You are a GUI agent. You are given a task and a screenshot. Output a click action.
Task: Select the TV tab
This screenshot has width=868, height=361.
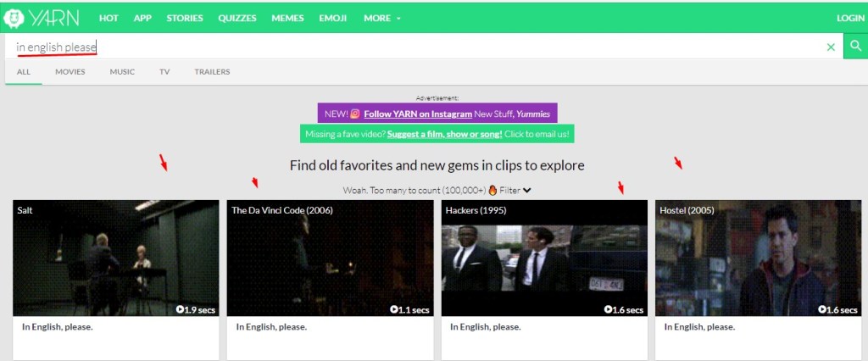point(164,72)
